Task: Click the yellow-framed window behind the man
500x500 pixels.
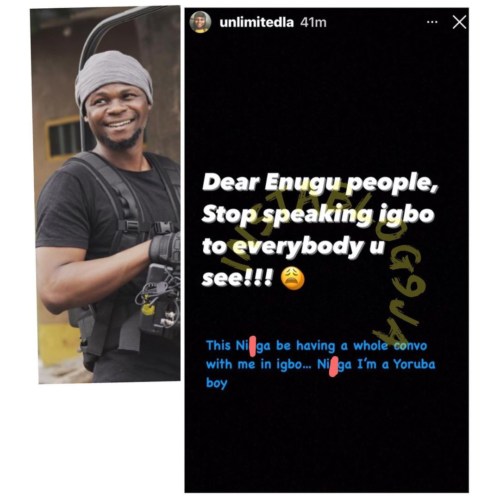Action: click(x=63, y=138)
